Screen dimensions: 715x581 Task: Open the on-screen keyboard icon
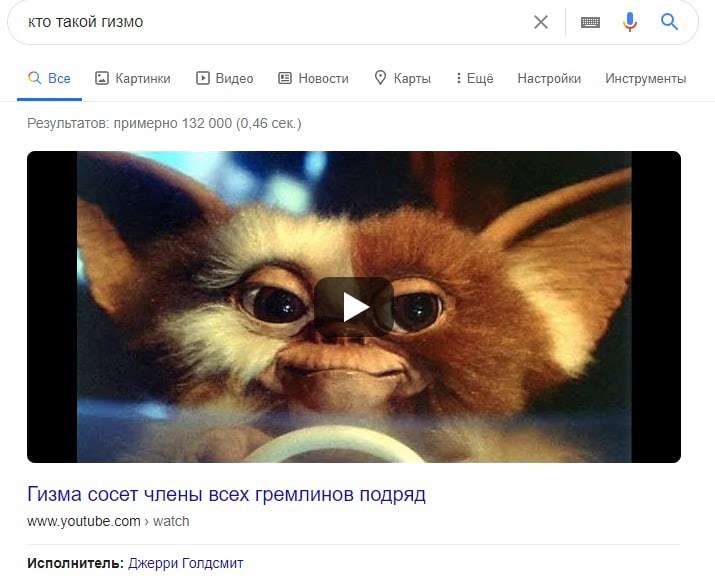pos(590,22)
